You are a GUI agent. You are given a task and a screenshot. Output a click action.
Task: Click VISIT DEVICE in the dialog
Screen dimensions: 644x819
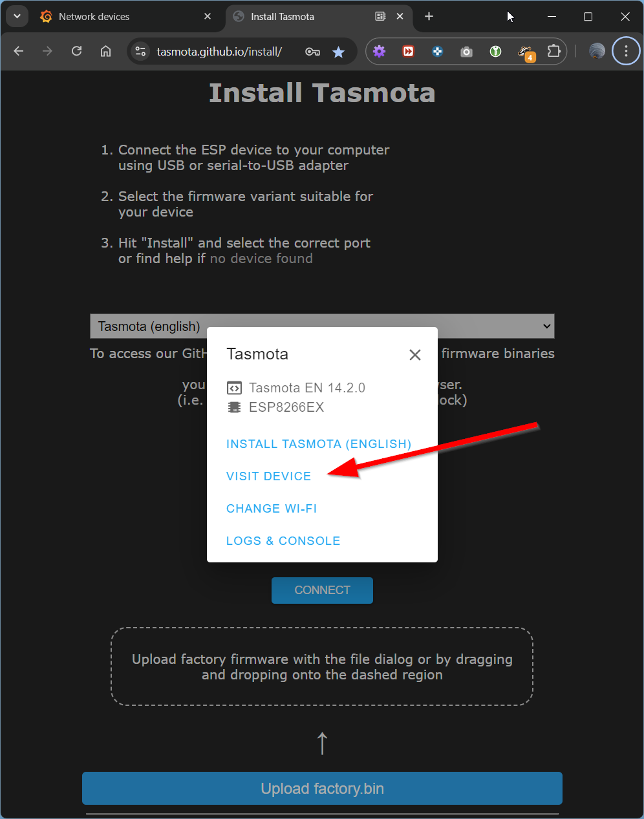[x=268, y=476]
